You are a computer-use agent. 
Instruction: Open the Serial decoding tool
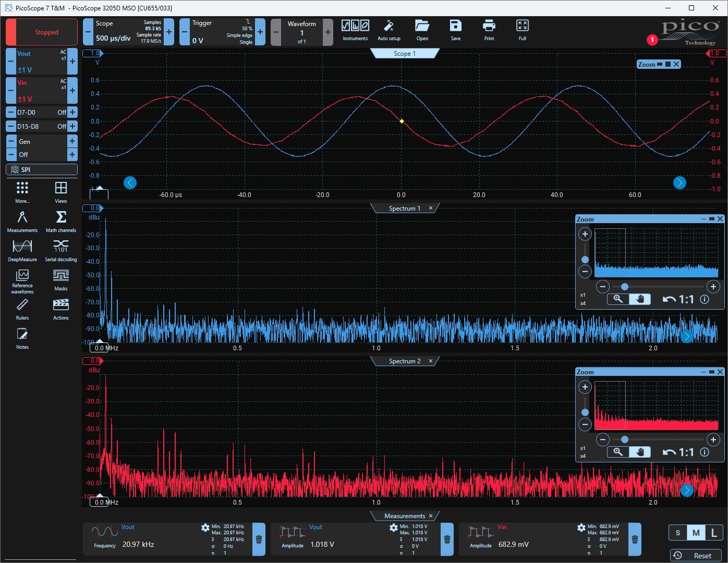coord(60,250)
